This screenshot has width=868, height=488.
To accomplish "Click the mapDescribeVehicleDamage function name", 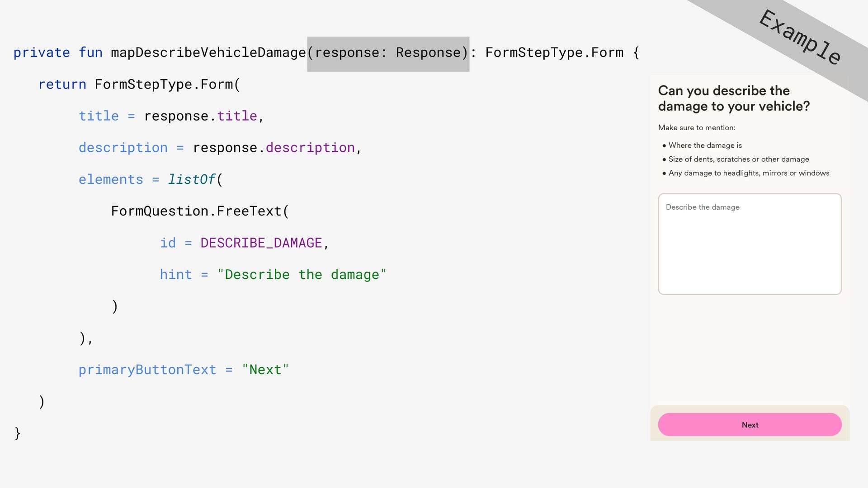I will click(208, 53).
